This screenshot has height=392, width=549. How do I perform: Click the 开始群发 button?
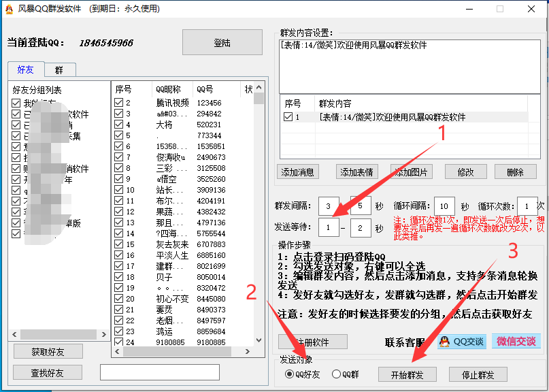click(407, 374)
